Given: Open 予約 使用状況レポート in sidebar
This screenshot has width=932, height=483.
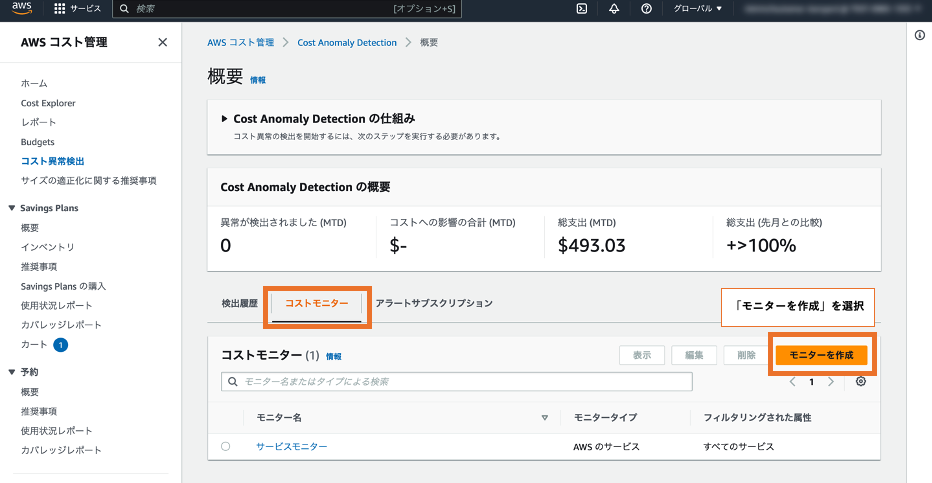Looking at the screenshot, I should 56,430.
